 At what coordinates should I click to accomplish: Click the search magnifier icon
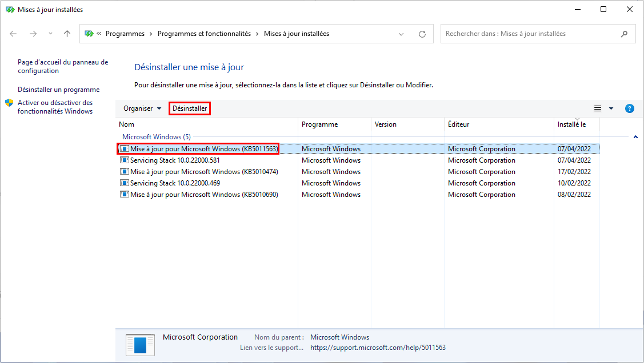pyautogui.click(x=624, y=34)
